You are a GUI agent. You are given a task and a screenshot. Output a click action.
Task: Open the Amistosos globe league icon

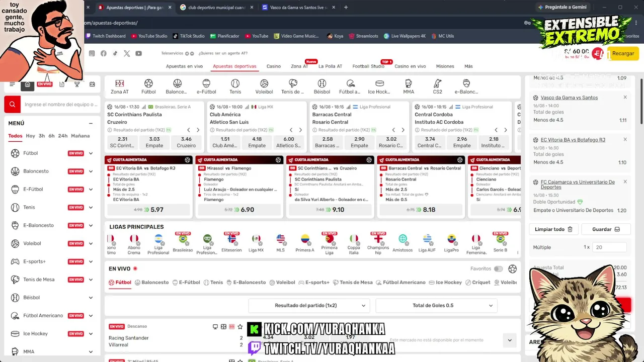[403, 239]
